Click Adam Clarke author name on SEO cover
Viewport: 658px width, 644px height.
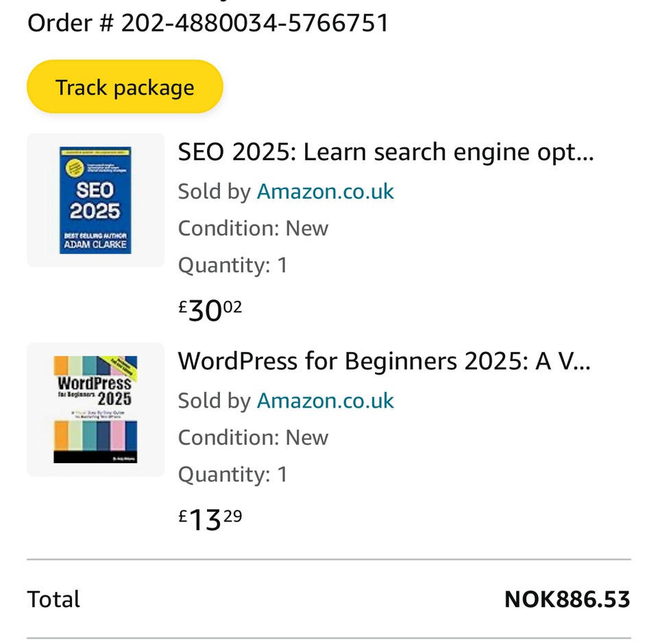(95, 245)
